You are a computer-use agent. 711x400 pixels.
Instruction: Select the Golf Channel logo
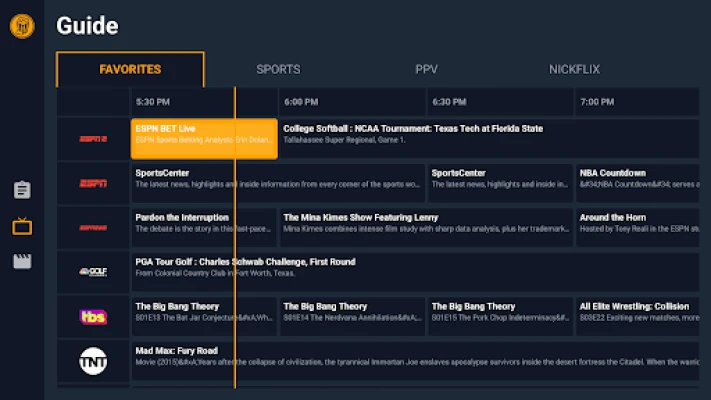(x=93, y=271)
